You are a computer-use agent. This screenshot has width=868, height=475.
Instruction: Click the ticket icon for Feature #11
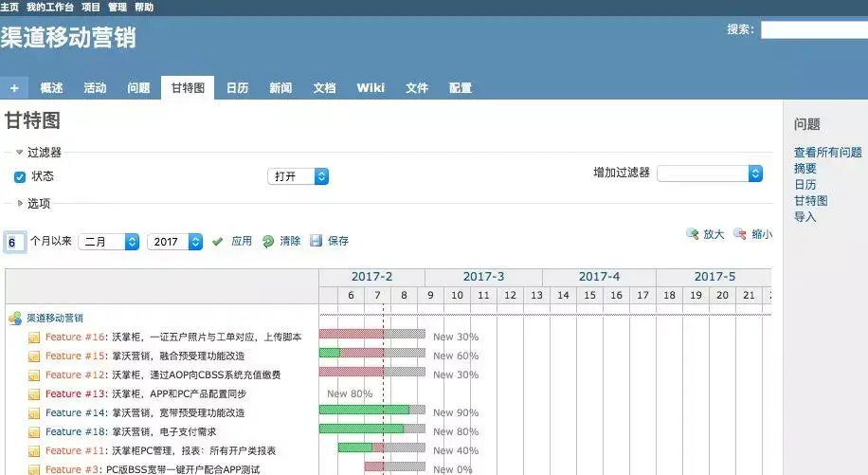coord(34,451)
